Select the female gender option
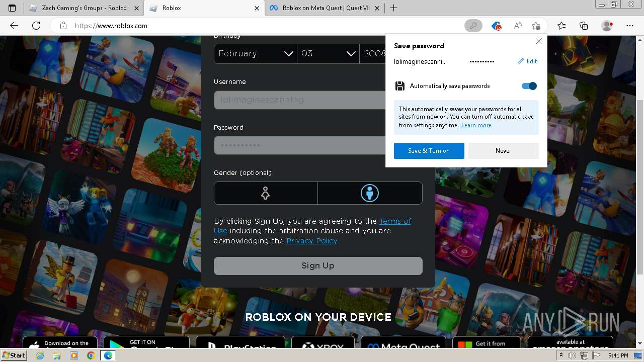The height and width of the screenshot is (362, 644). [266, 193]
